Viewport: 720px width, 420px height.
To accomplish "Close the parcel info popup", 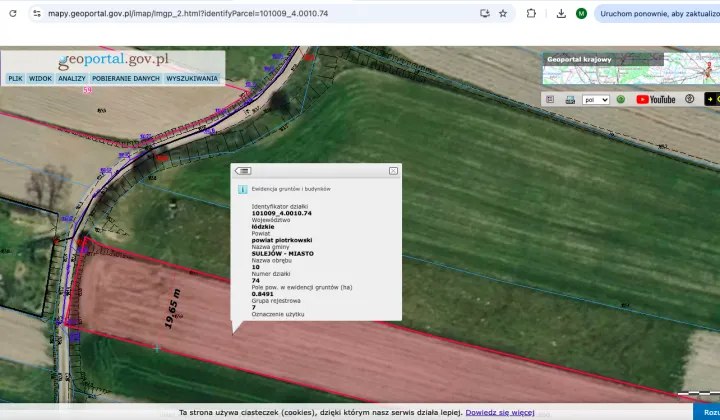I will pos(394,171).
